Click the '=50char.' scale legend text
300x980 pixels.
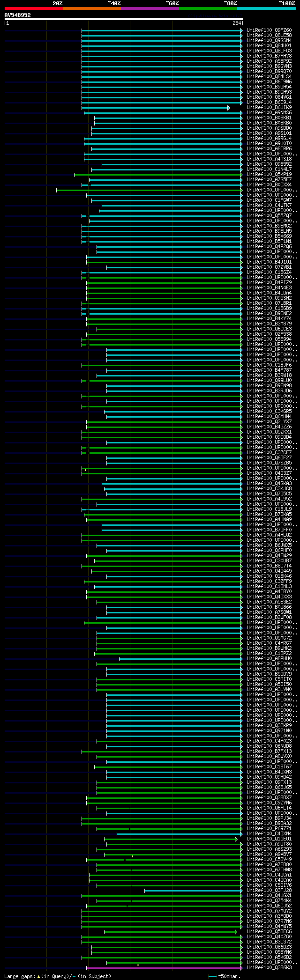(x=229, y=976)
